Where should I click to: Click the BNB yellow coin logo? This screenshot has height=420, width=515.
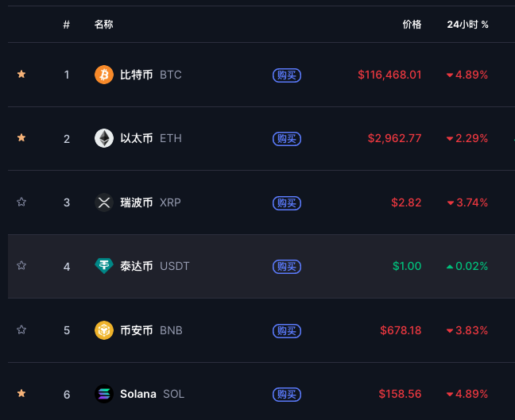click(104, 330)
